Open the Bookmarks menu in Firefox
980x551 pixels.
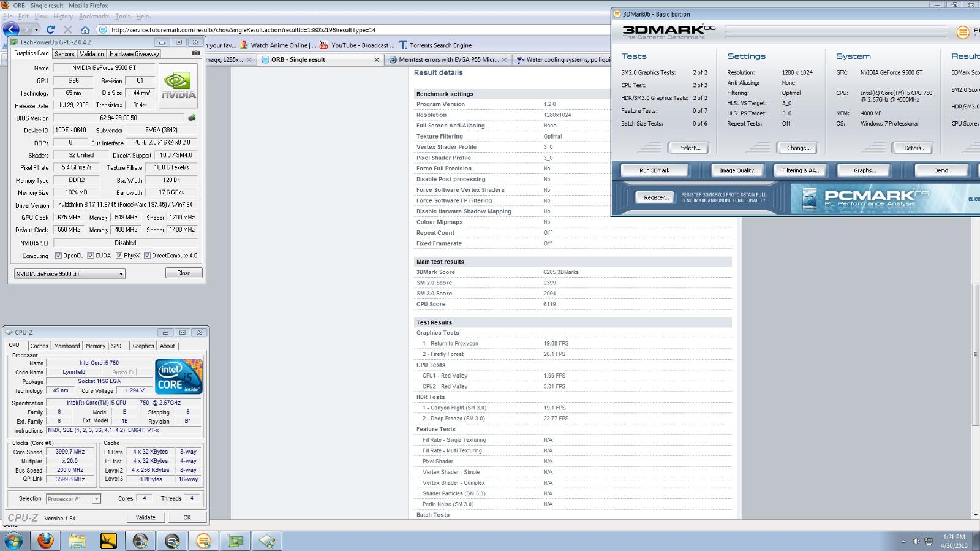[x=94, y=16]
